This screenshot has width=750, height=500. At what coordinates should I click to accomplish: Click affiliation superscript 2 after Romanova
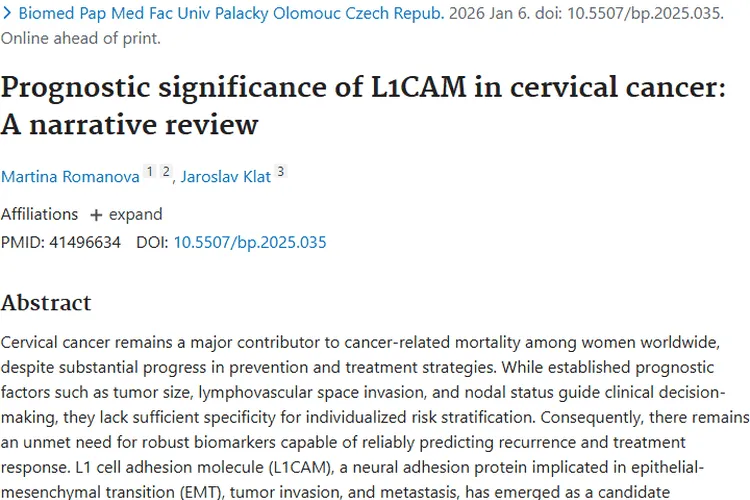click(x=166, y=173)
